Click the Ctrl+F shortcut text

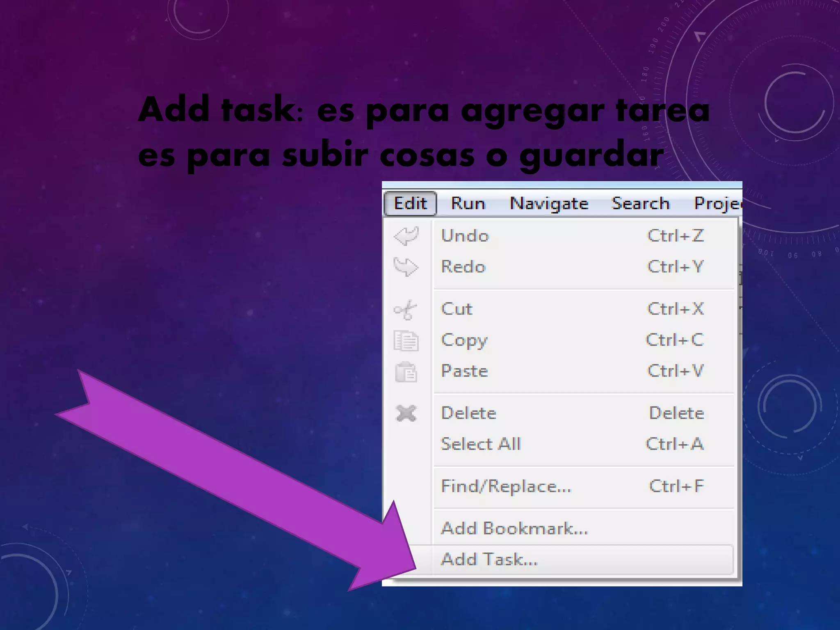pyautogui.click(x=676, y=486)
